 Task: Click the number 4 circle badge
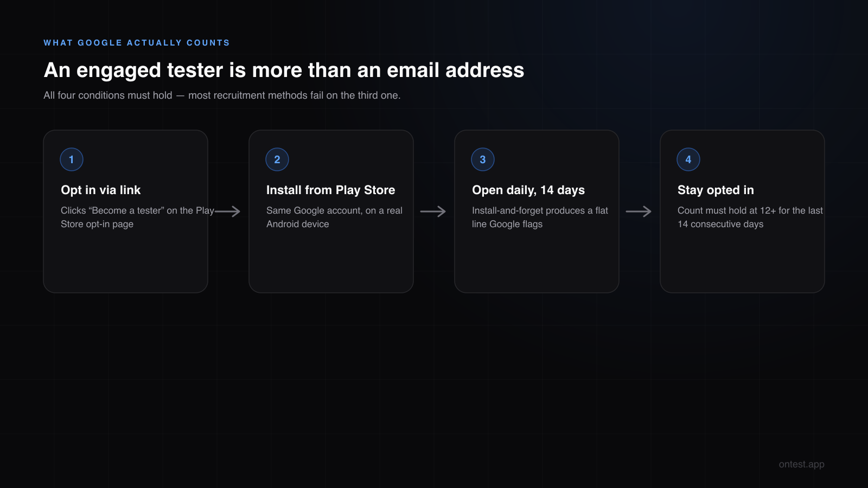pos(688,159)
